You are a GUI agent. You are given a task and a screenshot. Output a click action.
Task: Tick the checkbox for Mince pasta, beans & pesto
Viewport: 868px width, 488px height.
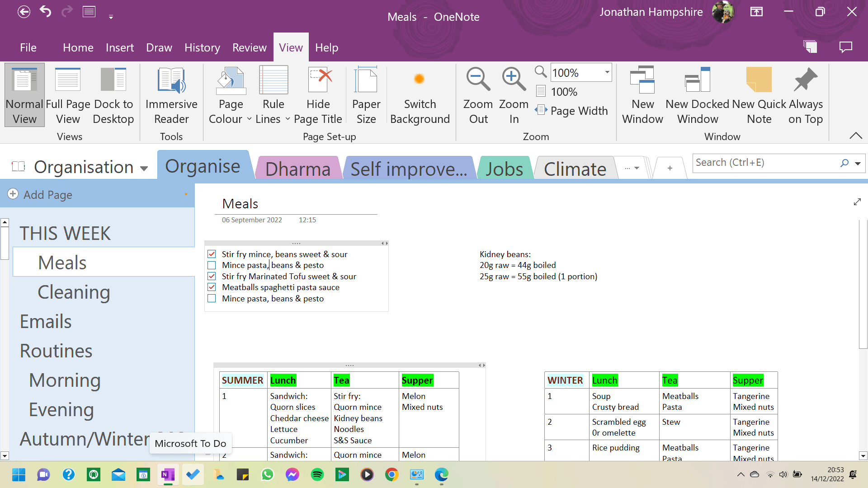pos(212,265)
